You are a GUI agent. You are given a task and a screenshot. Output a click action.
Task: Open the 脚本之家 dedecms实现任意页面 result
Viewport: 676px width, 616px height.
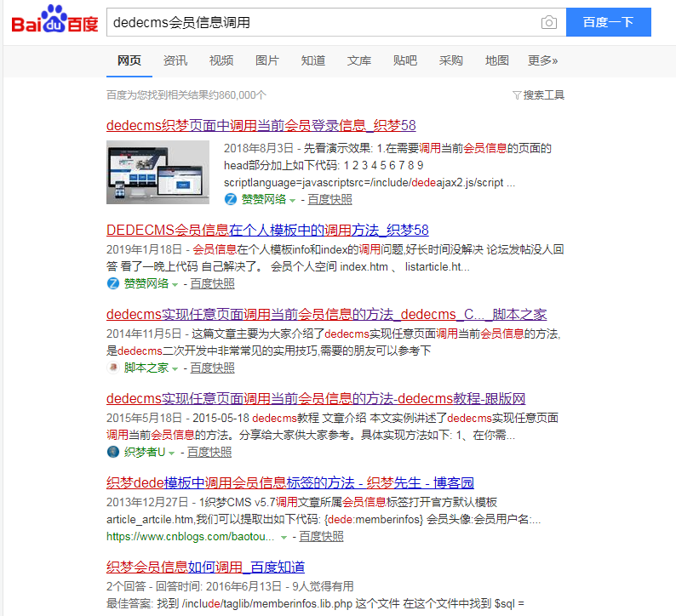[326, 315]
